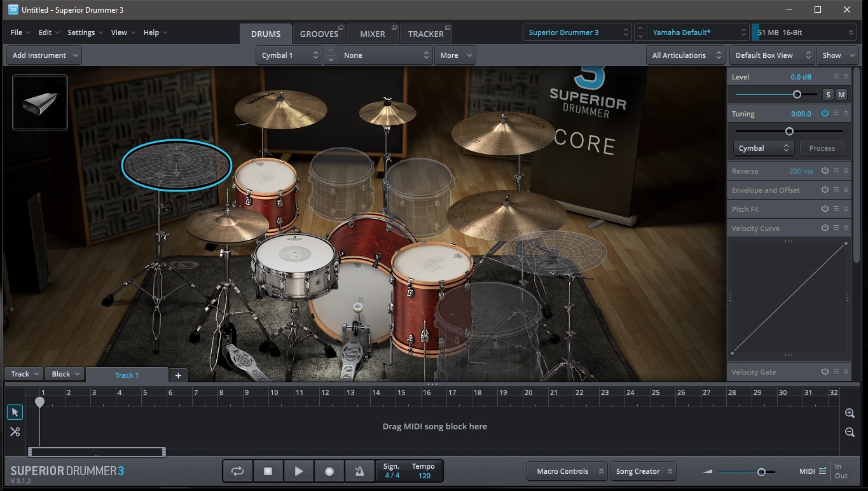The image size is (868, 491).
Task: Enable the Reverse effect power button
Action: click(825, 170)
